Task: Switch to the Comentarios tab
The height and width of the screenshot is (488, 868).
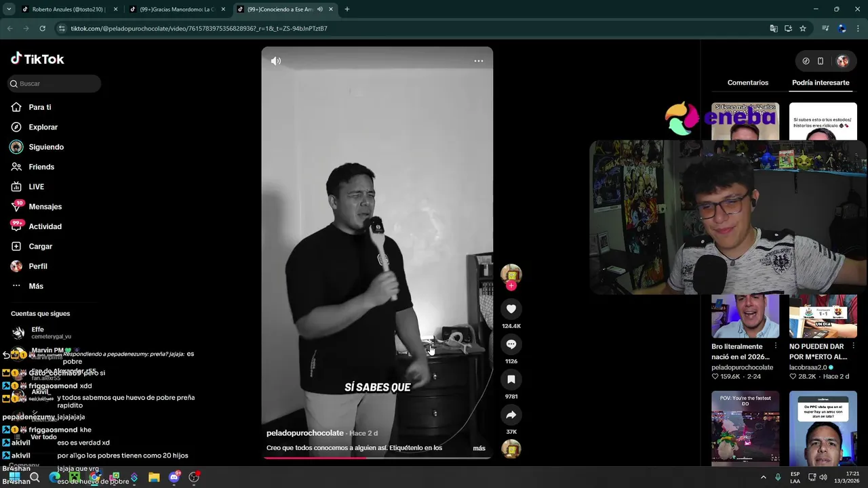Action: pos(748,83)
